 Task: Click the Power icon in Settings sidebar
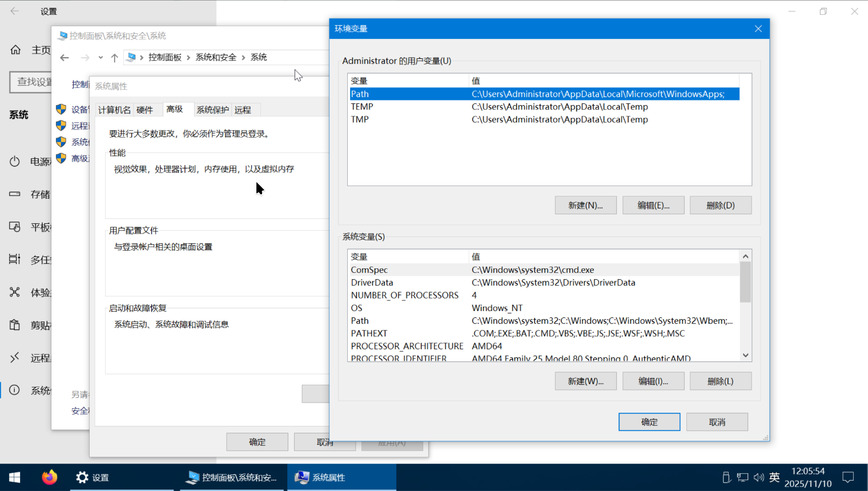coord(15,162)
